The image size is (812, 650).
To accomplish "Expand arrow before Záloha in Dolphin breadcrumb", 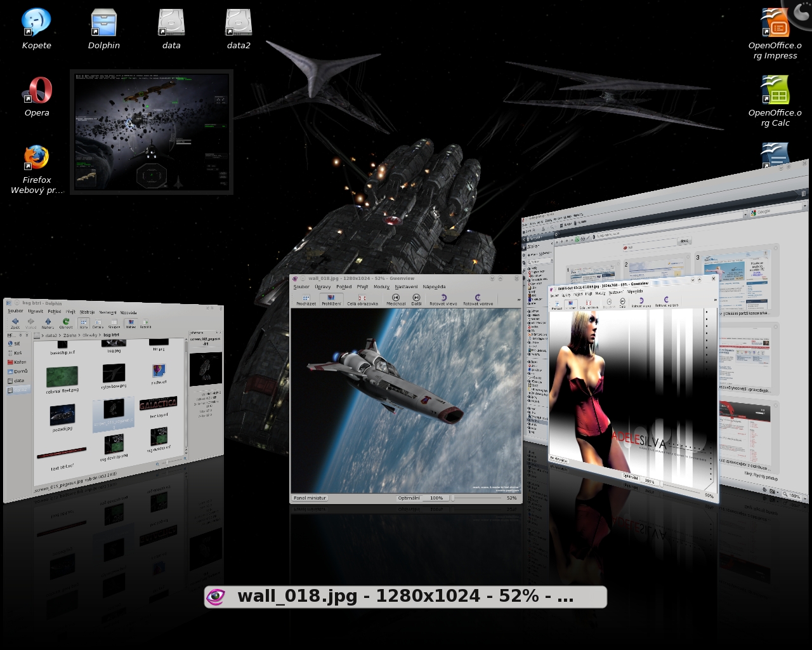I will coord(60,335).
